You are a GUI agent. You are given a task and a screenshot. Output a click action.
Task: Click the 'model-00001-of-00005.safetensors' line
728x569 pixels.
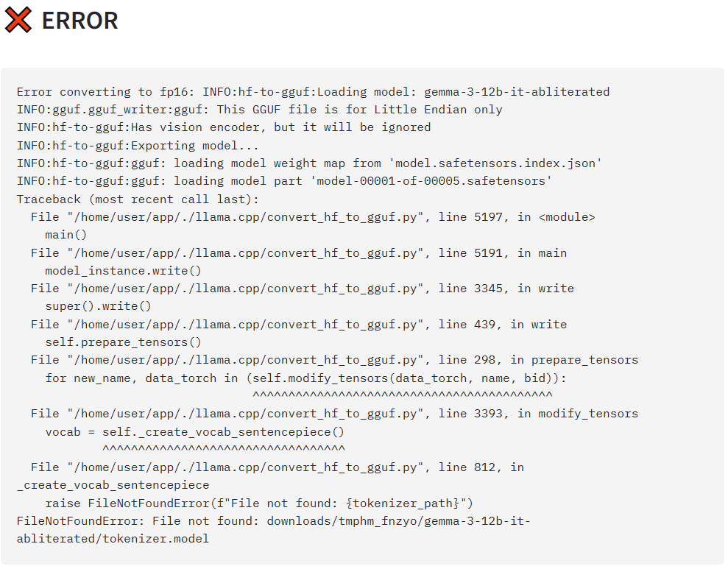click(284, 181)
